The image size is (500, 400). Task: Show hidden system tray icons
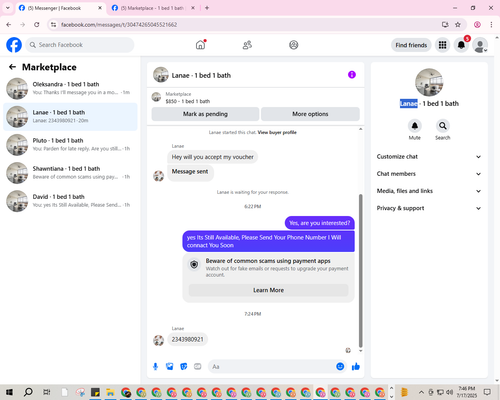(x=421, y=392)
